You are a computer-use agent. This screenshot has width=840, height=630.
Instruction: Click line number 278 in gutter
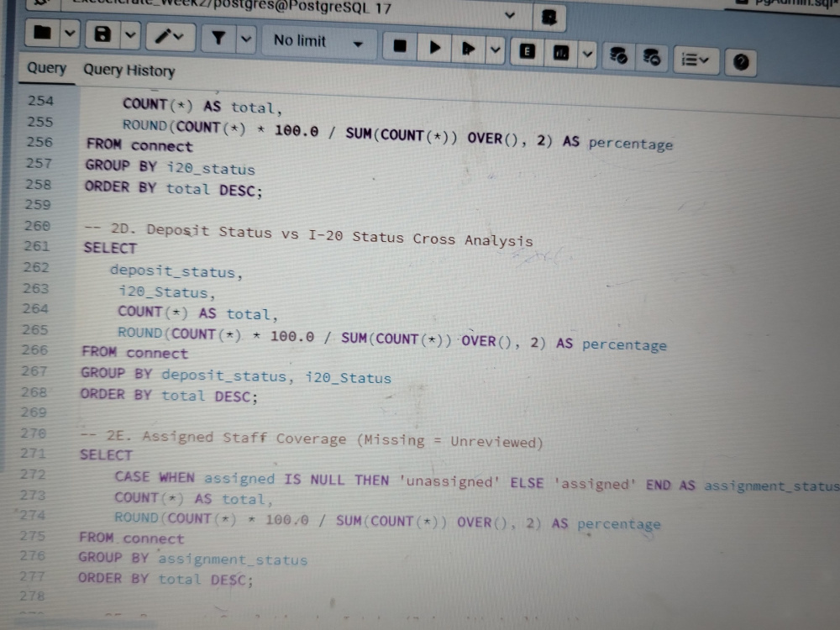coord(31,596)
